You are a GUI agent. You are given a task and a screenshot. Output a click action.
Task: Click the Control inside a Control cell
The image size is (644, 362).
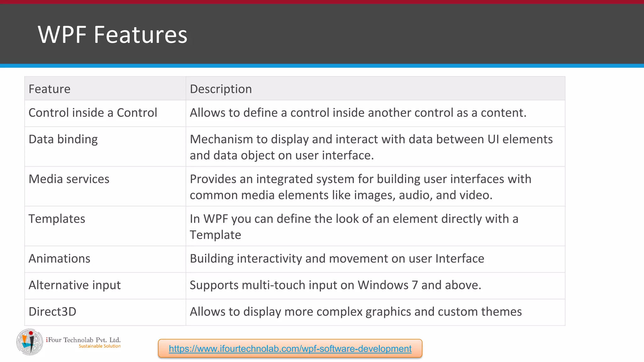click(x=105, y=113)
